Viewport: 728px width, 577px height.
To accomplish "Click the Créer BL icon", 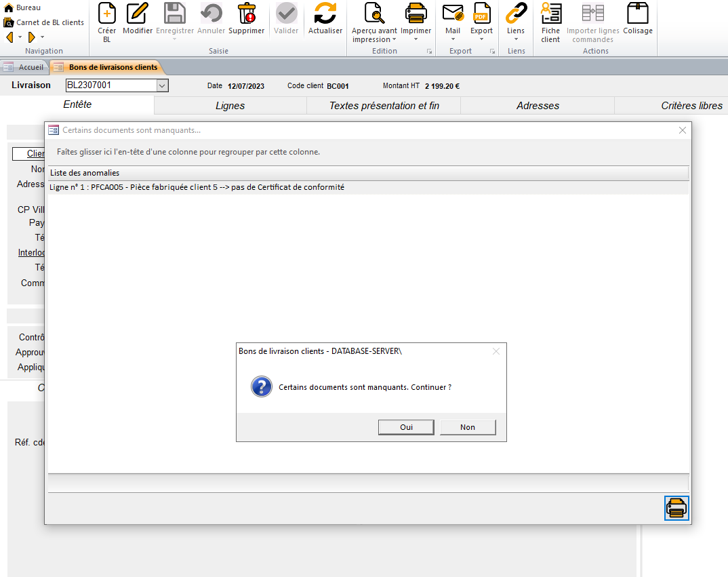I will (x=107, y=14).
